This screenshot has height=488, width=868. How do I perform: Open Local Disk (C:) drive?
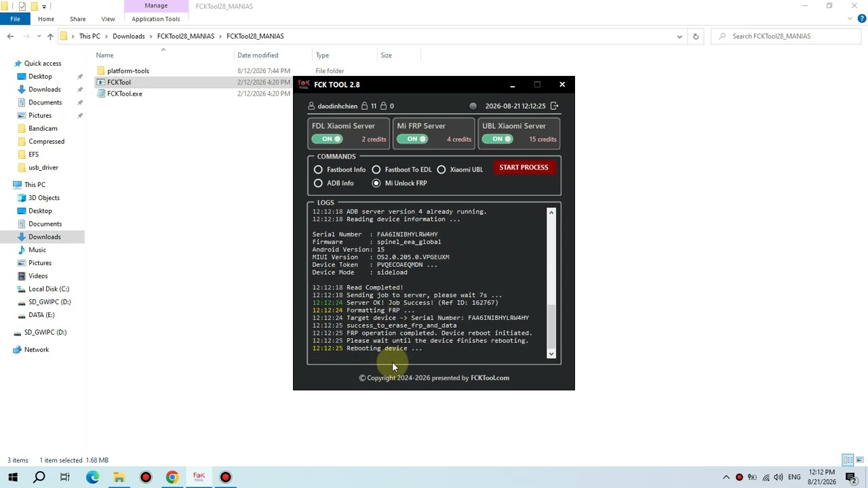point(49,289)
